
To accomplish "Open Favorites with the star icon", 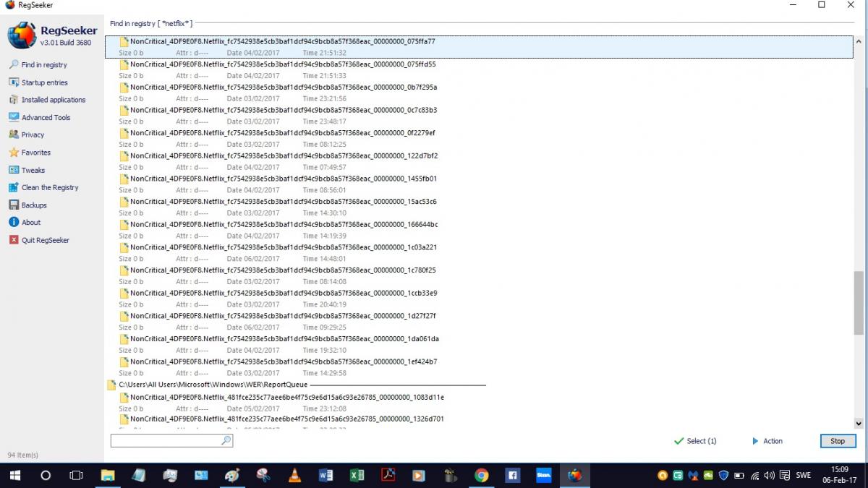I will (30, 153).
